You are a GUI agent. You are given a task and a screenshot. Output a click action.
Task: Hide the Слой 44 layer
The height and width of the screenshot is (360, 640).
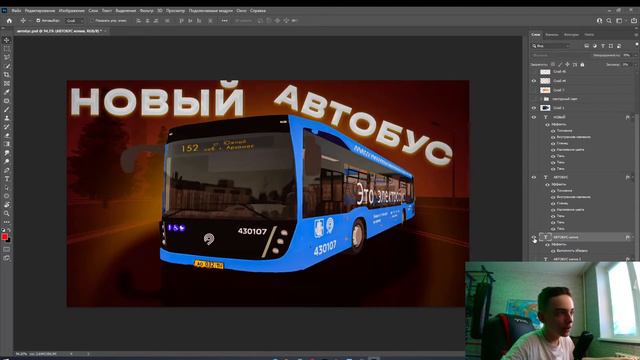(x=533, y=81)
